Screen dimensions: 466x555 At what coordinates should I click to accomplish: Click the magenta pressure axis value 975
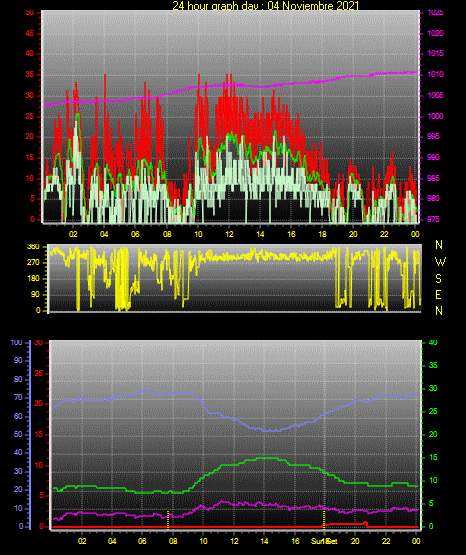pos(433,219)
